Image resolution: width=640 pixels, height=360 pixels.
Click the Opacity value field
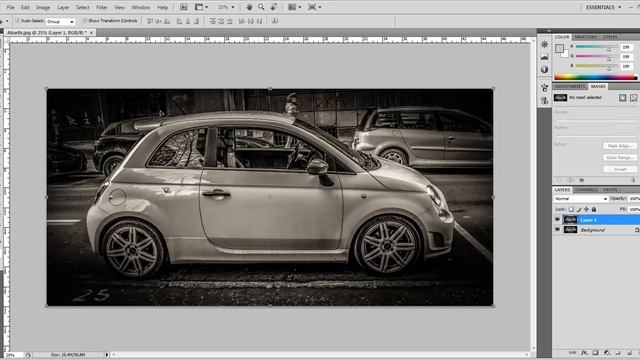click(633, 198)
